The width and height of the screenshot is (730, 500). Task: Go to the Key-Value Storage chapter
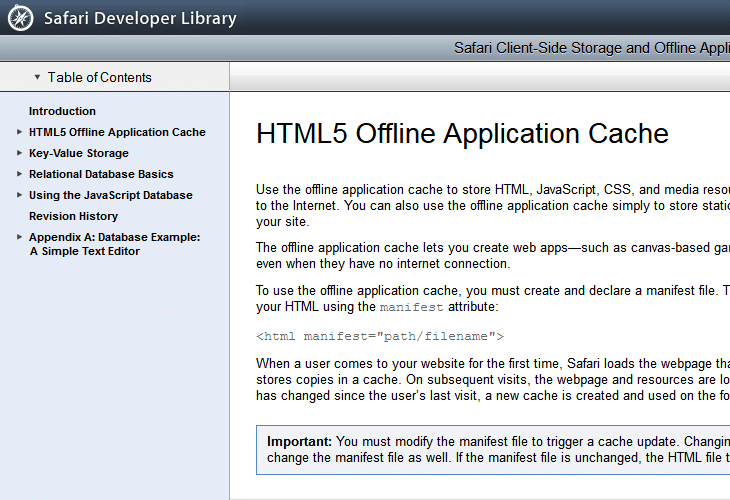tap(78, 153)
